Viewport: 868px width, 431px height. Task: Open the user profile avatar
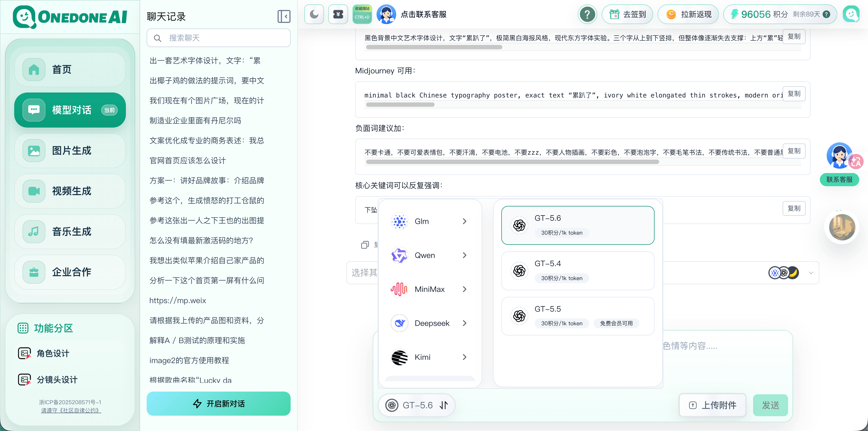pyautogui.click(x=852, y=14)
